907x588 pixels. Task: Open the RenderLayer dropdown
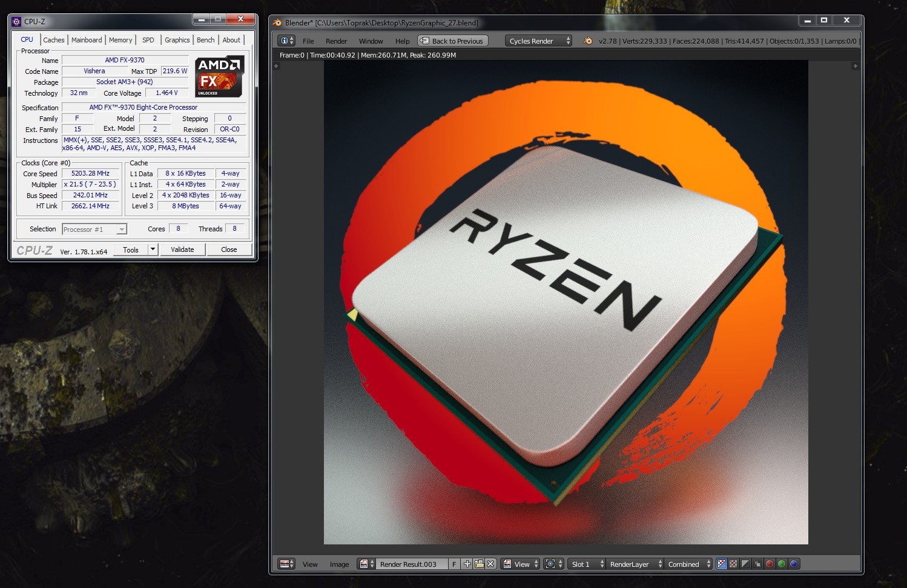635,564
